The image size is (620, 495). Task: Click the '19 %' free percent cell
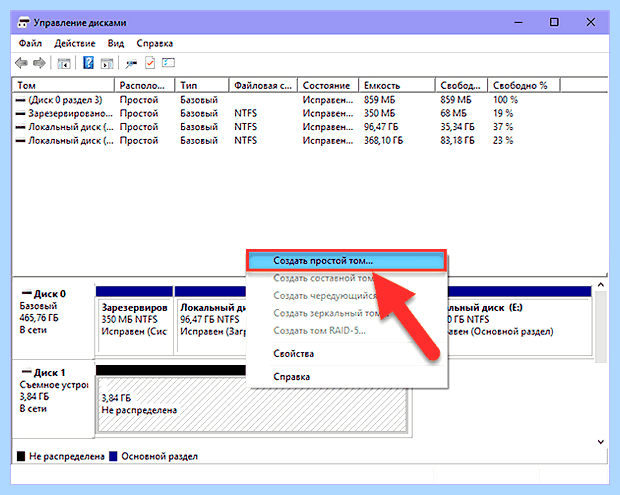click(x=503, y=113)
